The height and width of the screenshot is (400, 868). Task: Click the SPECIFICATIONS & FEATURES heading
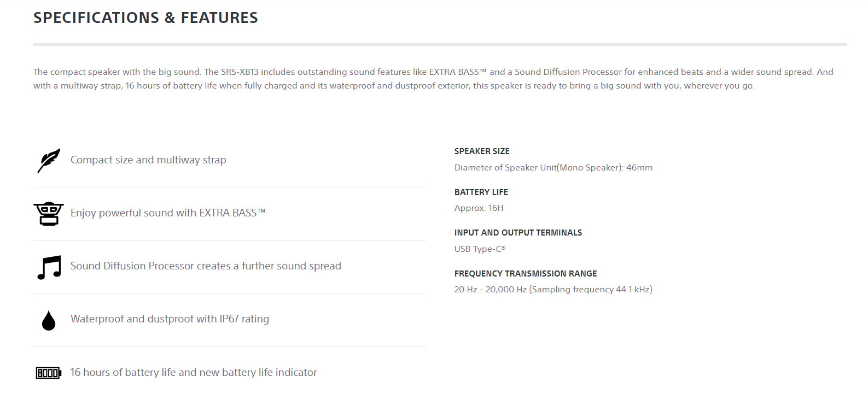pyautogui.click(x=145, y=17)
